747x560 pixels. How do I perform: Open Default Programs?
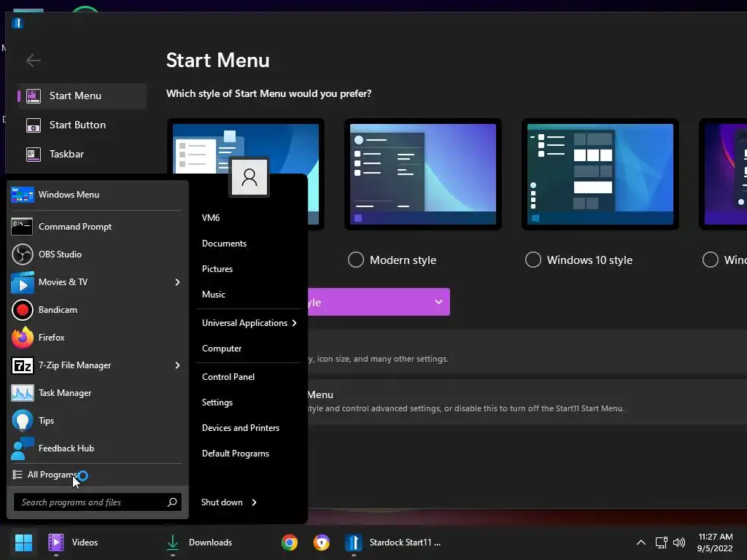(x=236, y=454)
